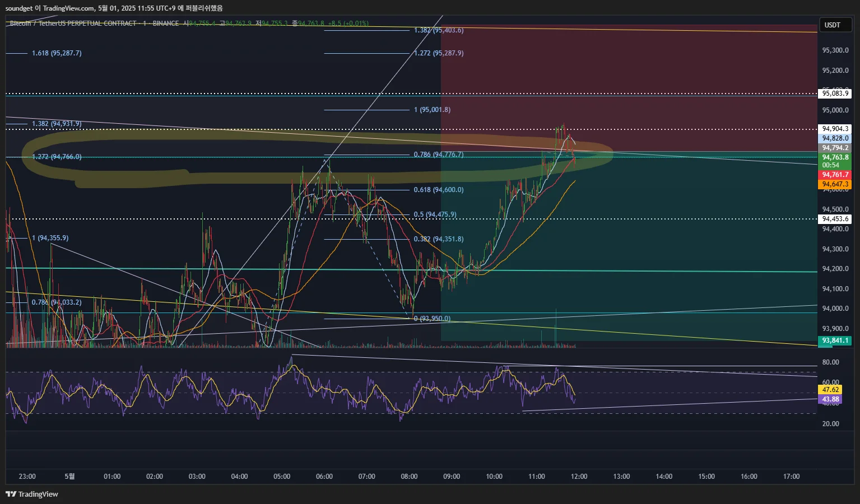Open the USDT currency selector

coord(833,25)
